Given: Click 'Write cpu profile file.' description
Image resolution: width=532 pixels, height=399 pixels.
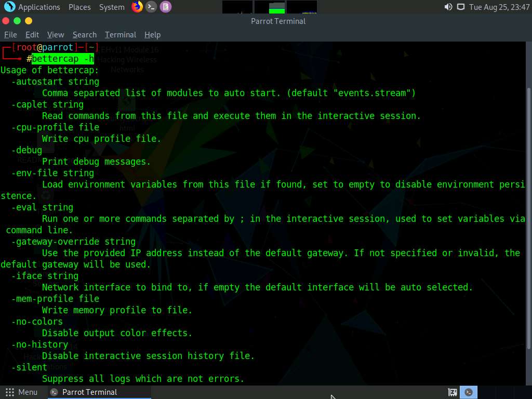Looking at the screenshot, I should click(x=101, y=139).
